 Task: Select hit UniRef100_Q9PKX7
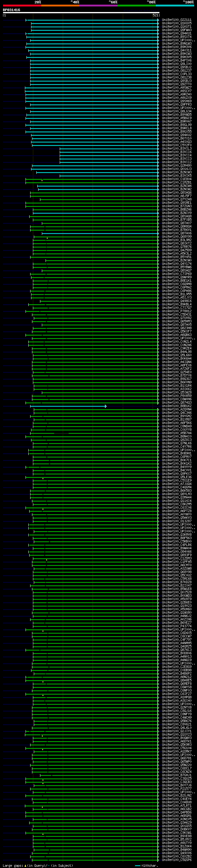(x=176, y=474)
